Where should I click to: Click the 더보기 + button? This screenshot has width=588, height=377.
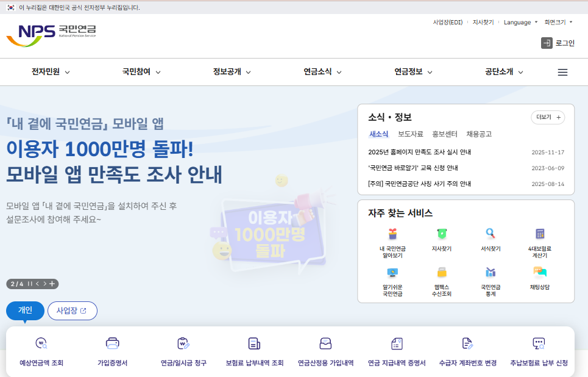click(548, 117)
